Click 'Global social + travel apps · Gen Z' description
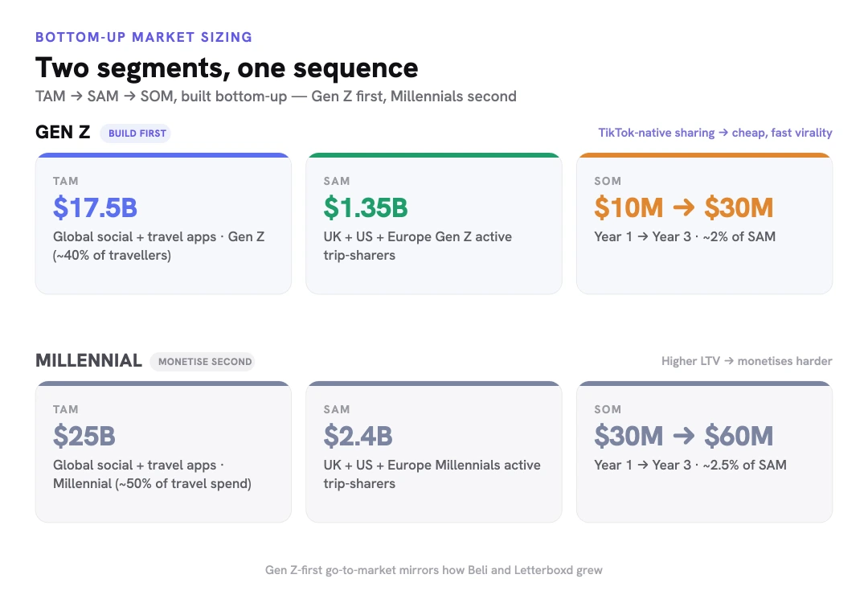 [159, 246]
